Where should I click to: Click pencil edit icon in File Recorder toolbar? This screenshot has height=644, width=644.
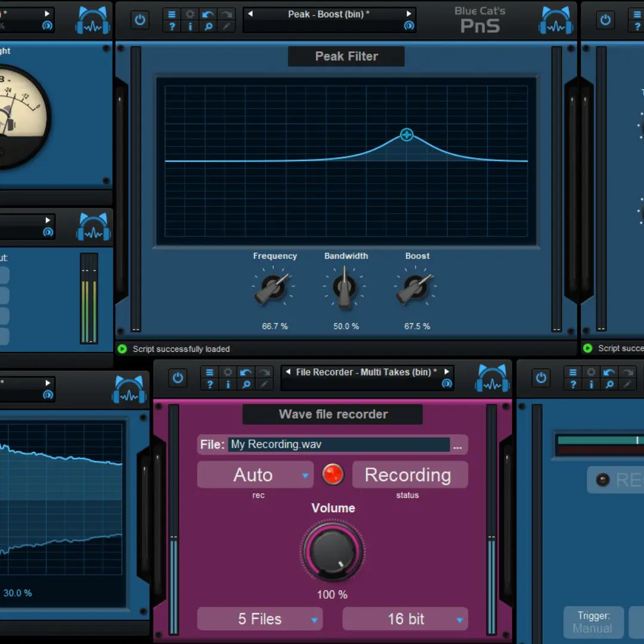click(264, 385)
